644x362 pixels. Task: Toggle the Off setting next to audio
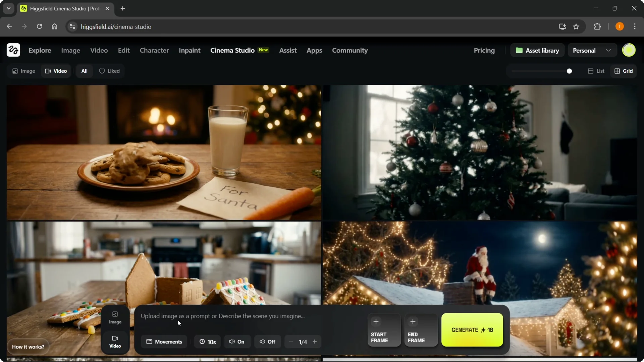[x=267, y=342]
